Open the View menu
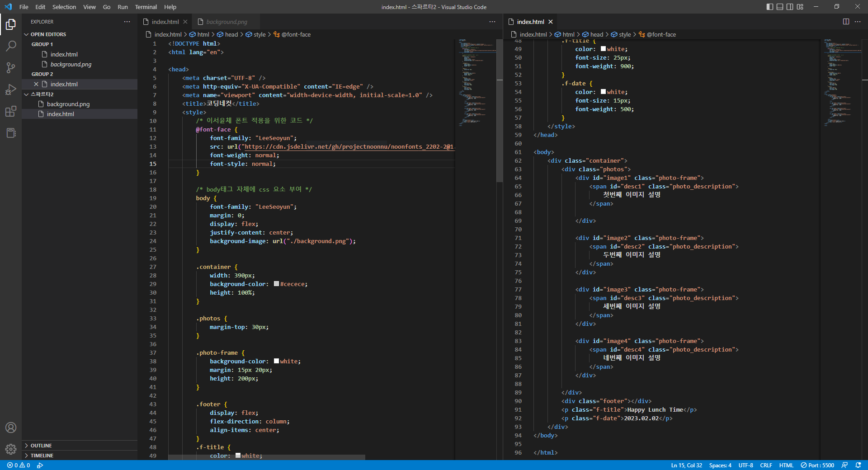Screen dimensions: 868x470 click(x=90, y=7)
